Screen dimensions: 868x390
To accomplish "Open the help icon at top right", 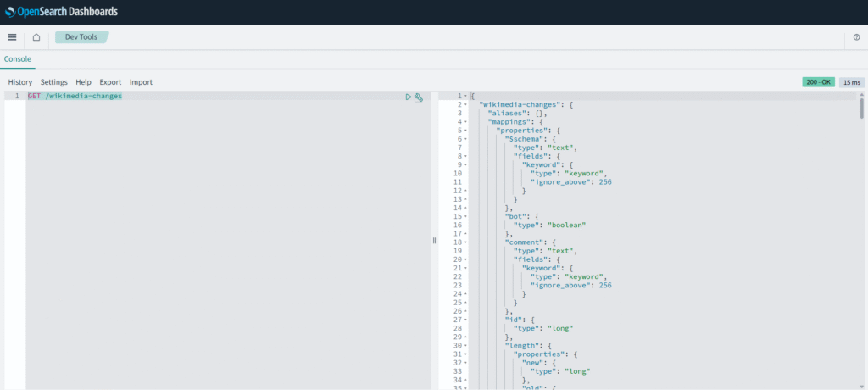I will click(x=856, y=37).
